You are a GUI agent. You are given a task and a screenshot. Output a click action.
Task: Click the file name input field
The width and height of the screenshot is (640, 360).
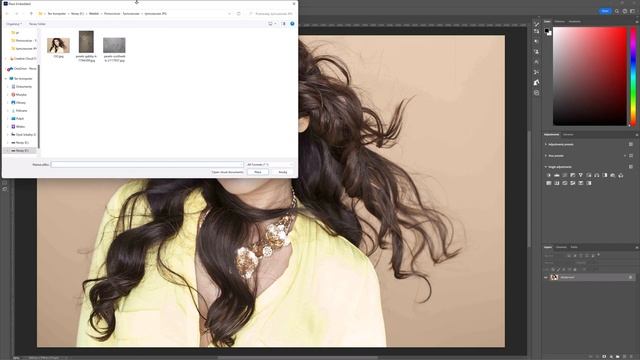coord(147,164)
